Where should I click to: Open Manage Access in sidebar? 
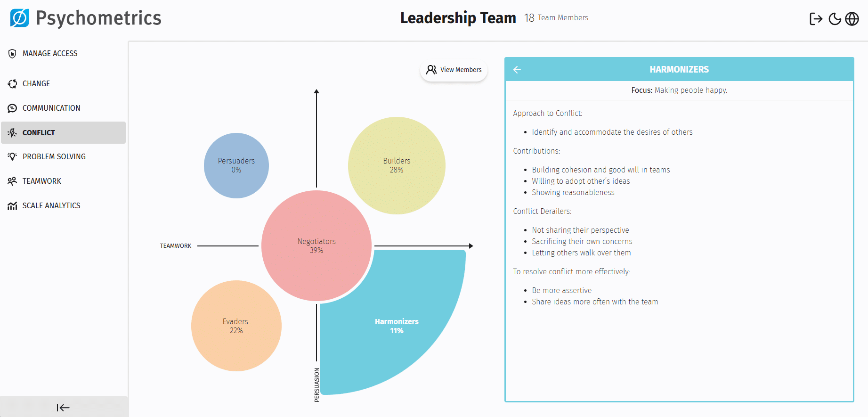point(50,54)
